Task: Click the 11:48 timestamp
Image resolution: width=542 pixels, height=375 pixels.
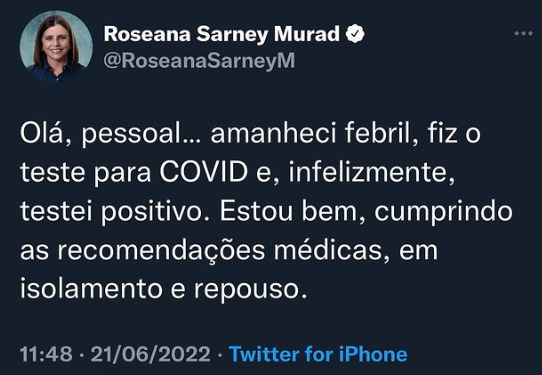Action: pos(46,355)
